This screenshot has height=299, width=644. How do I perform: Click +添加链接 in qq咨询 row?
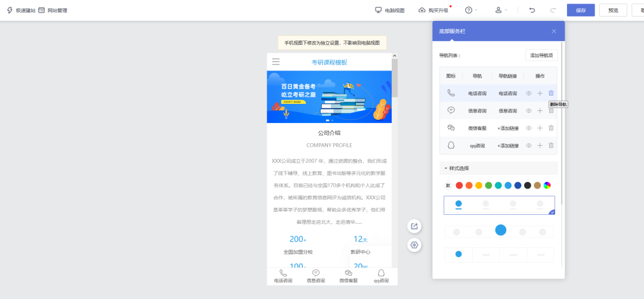pos(508,146)
